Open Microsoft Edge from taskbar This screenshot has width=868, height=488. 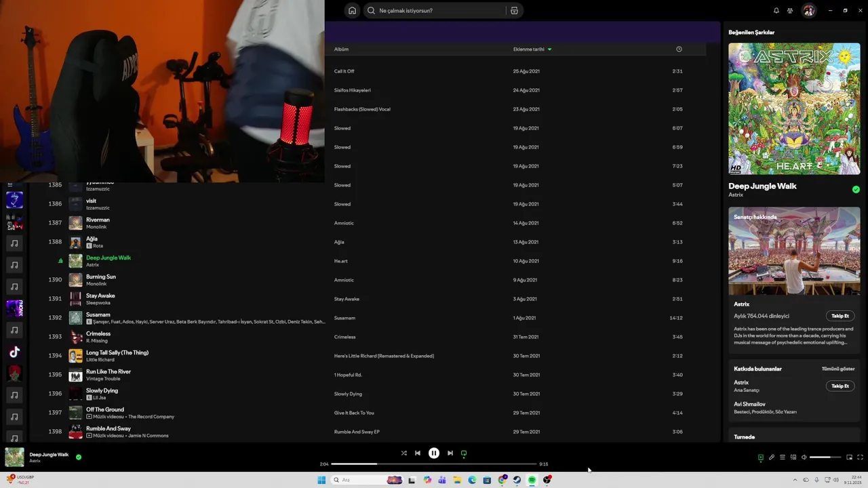[472, 480]
